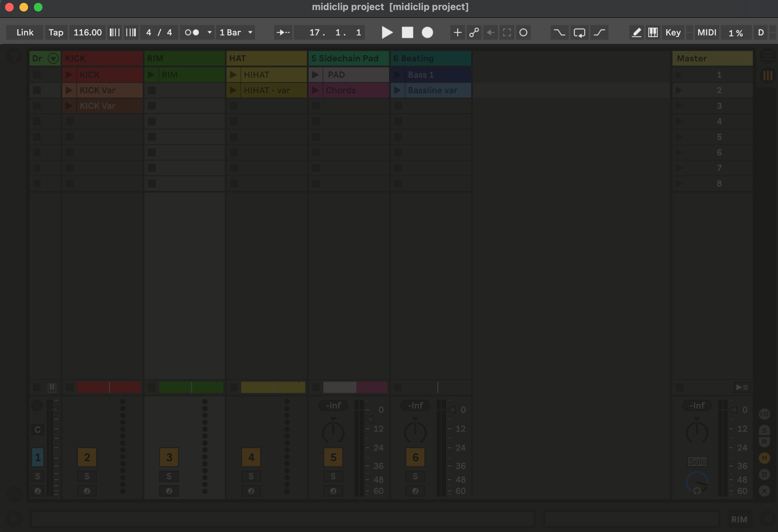Activate the Loop switch icon
778x532 pixels.
tap(579, 32)
